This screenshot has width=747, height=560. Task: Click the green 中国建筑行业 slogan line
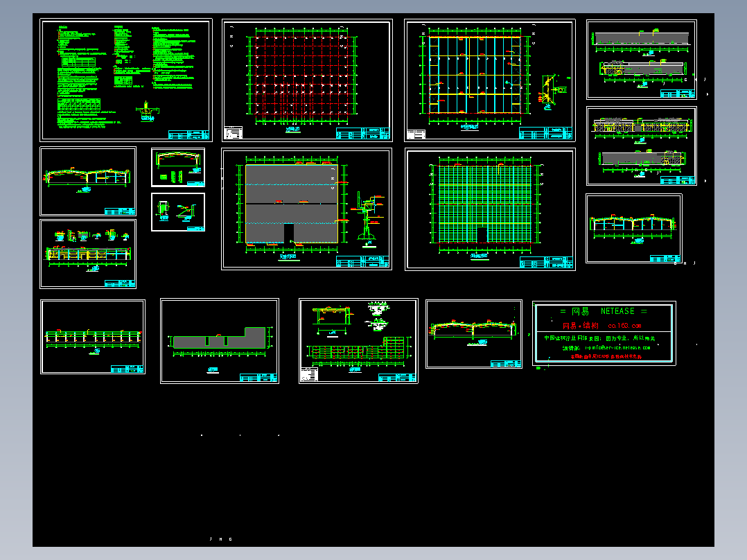click(x=600, y=338)
